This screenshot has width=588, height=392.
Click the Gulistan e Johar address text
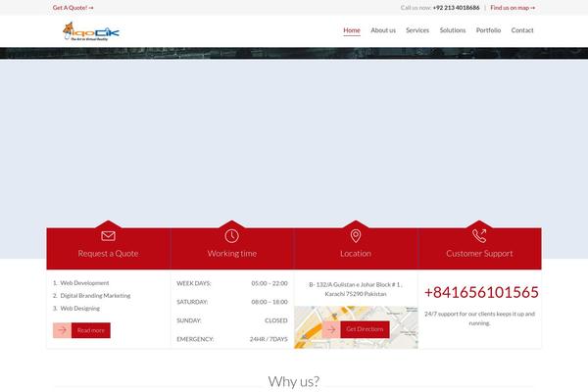(x=356, y=289)
